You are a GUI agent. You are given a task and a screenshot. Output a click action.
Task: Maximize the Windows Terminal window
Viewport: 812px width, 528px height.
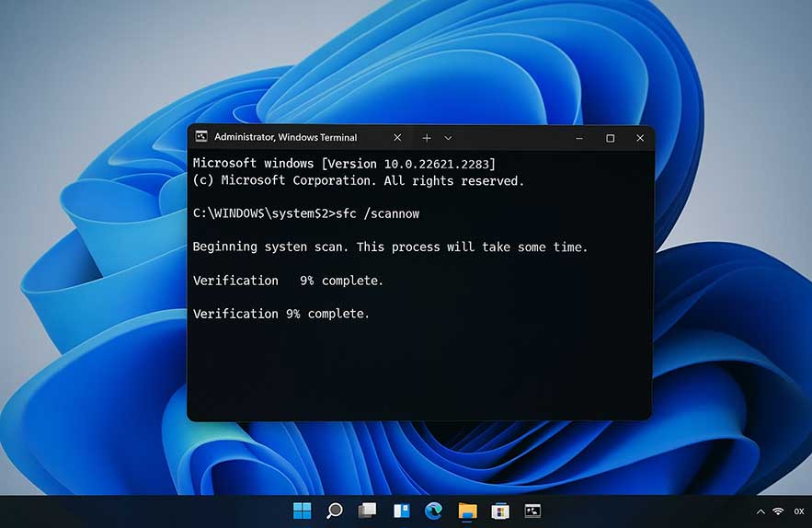pos(610,138)
